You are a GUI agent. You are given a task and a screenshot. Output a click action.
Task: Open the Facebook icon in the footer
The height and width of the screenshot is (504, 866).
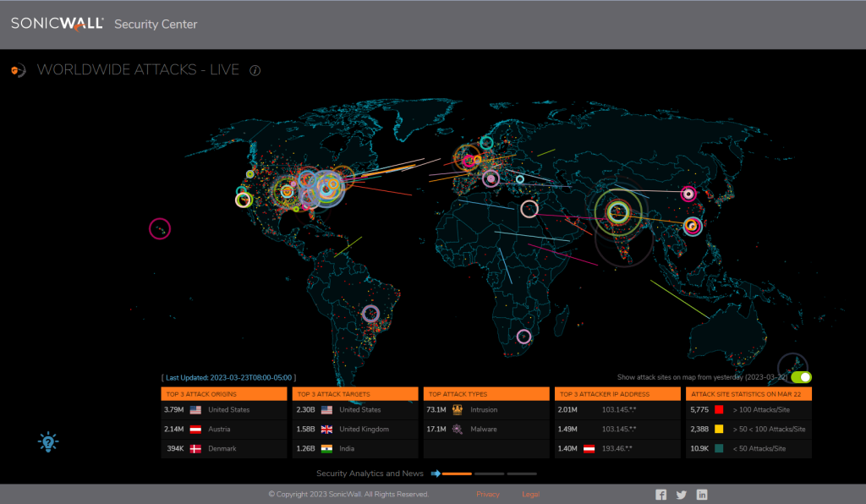[x=660, y=494]
